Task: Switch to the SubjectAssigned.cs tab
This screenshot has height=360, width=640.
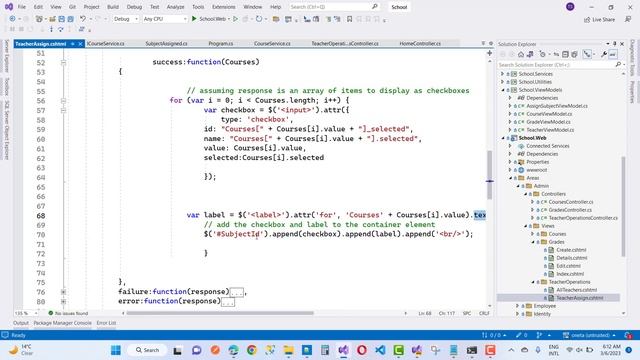Action: tap(166, 43)
